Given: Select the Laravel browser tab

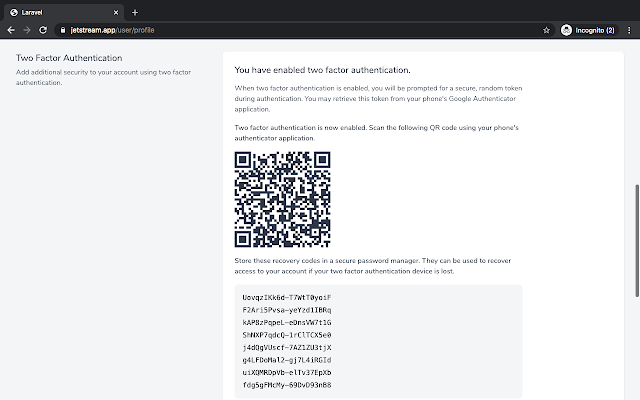Looking at the screenshot, I should (64, 13).
